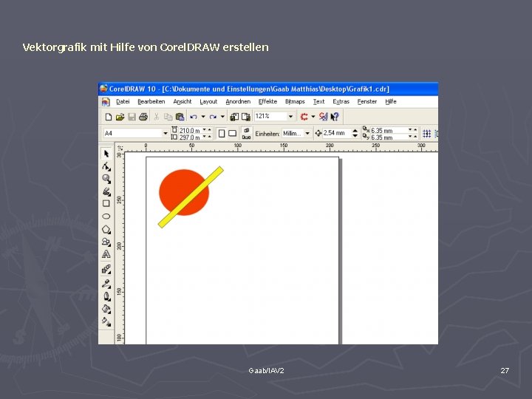Click the set default/current page button
This screenshot has height=399, width=532.
[246, 133]
